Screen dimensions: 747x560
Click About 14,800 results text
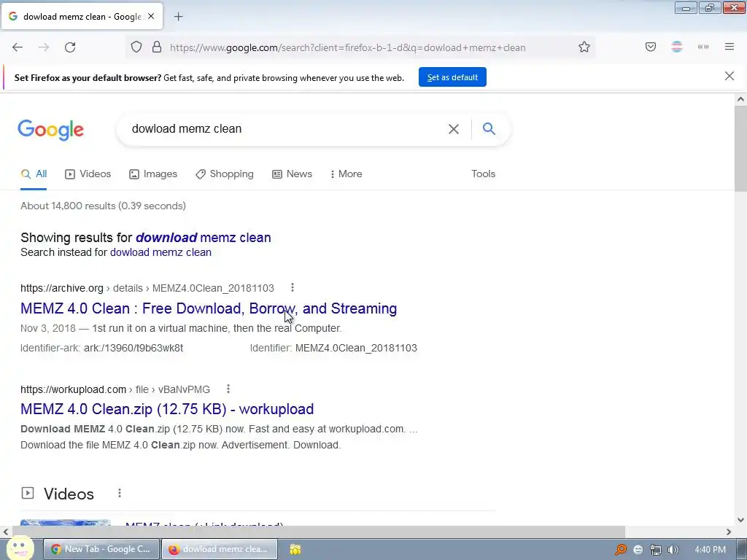click(104, 206)
